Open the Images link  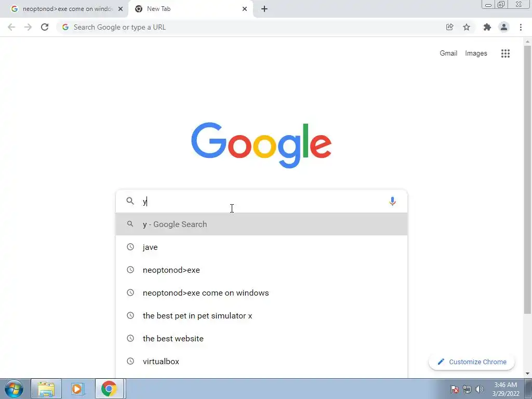[x=476, y=54]
